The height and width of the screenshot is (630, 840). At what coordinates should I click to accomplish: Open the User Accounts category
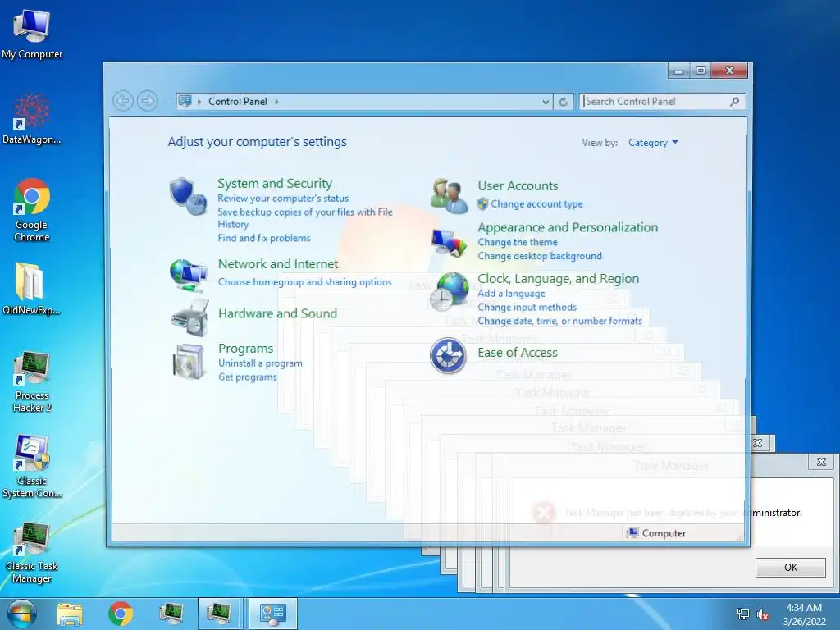point(518,186)
